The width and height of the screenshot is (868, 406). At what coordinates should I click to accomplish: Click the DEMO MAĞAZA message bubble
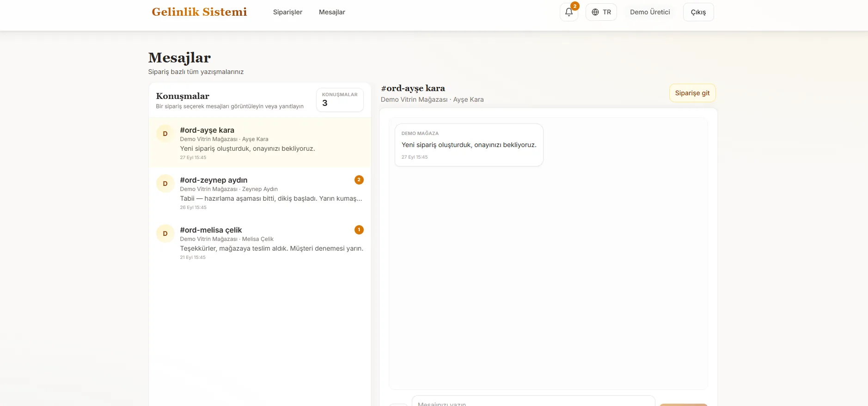click(x=469, y=145)
